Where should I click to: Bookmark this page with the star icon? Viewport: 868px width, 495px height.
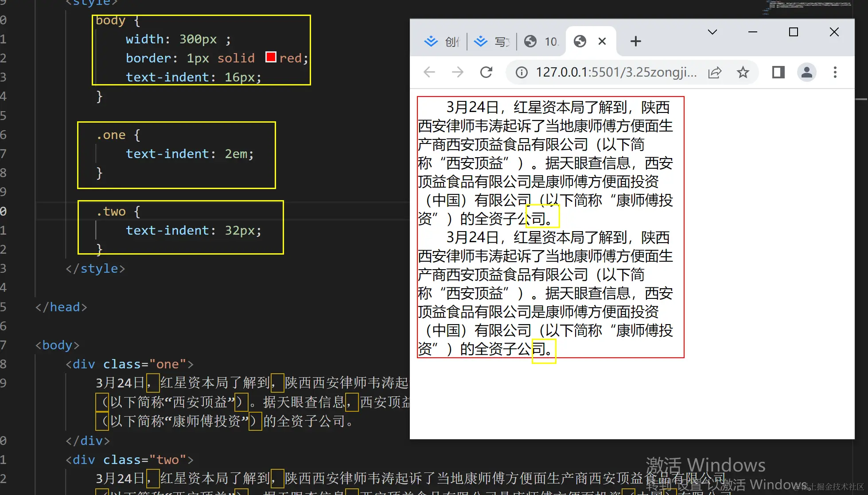[743, 72]
